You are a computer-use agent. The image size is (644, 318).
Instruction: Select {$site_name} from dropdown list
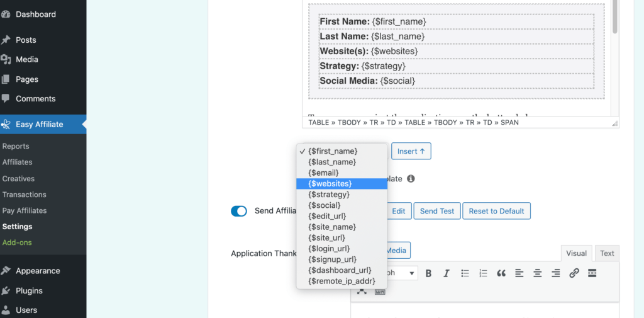click(x=341, y=227)
